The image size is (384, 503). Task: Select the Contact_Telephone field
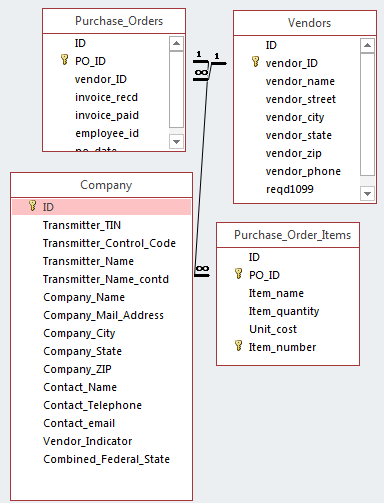click(92, 405)
